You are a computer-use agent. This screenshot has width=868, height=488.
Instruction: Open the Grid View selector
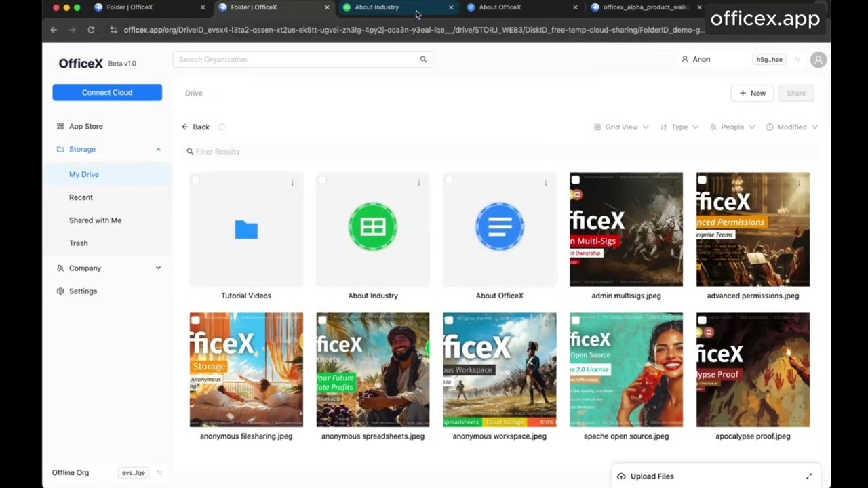(x=620, y=127)
